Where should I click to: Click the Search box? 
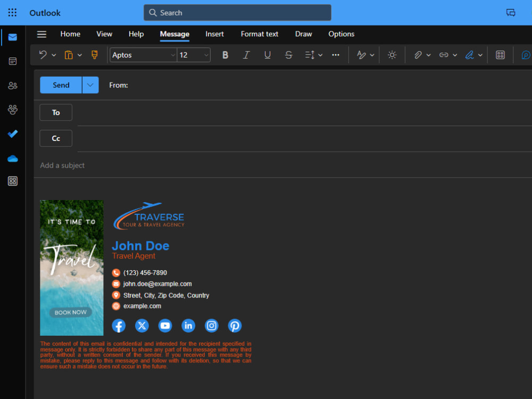pos(237,13)
